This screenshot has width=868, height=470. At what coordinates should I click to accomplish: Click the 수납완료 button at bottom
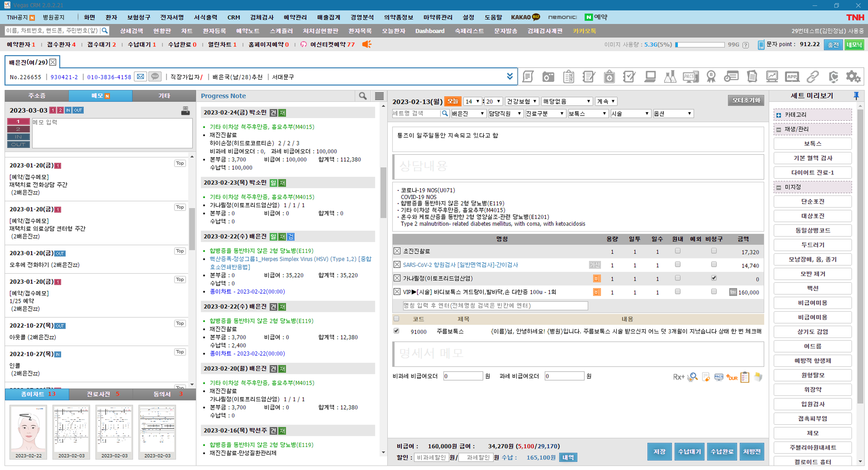tap(722, 452)
